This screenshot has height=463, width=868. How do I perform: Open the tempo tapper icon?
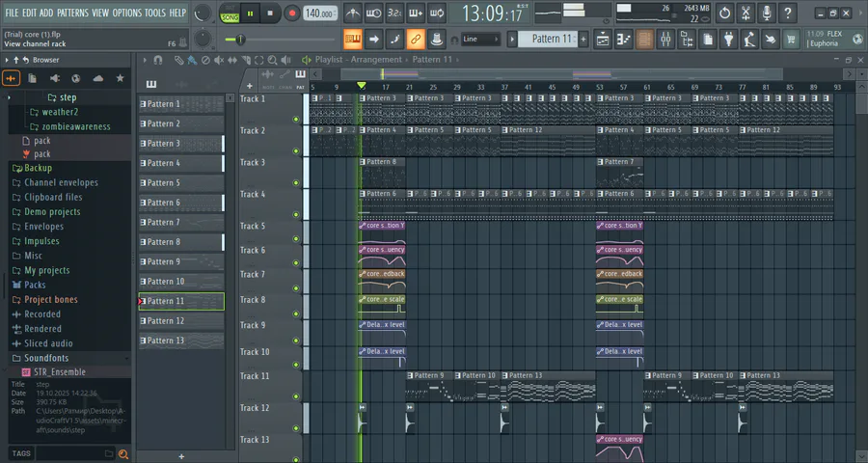(x=749, y=39)
